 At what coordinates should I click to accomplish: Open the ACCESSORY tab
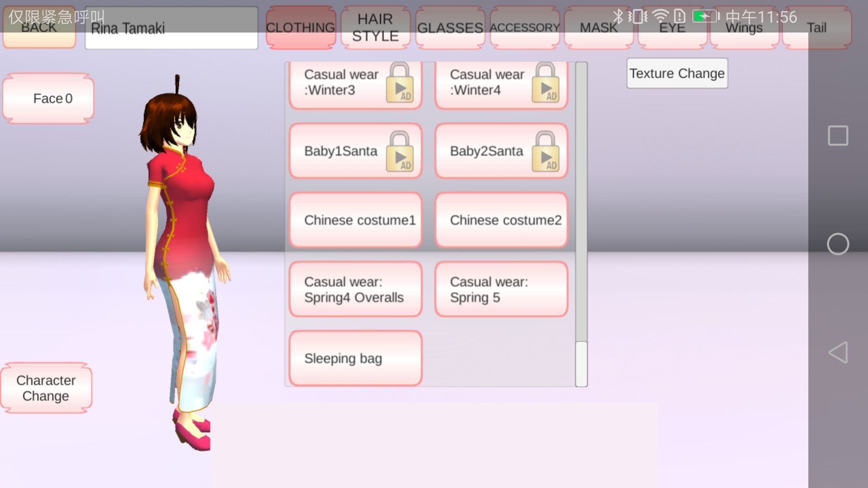(x=524, y=28)
